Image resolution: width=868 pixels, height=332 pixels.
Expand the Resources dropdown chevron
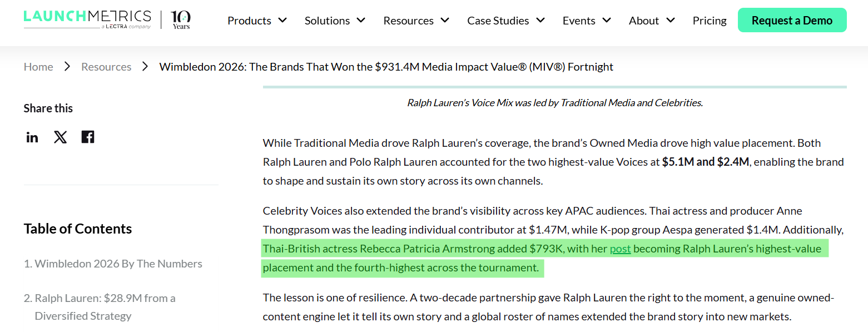pyautogui.click(x=445, y=20)
